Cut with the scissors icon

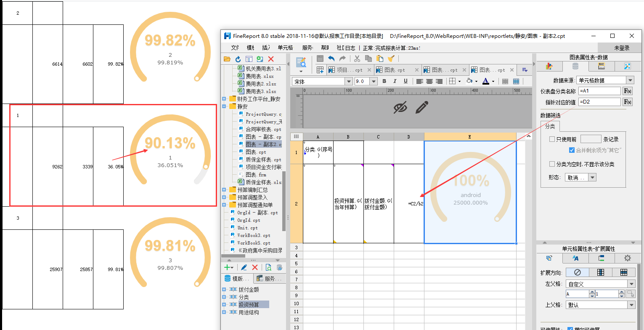(x=357, y=59)
